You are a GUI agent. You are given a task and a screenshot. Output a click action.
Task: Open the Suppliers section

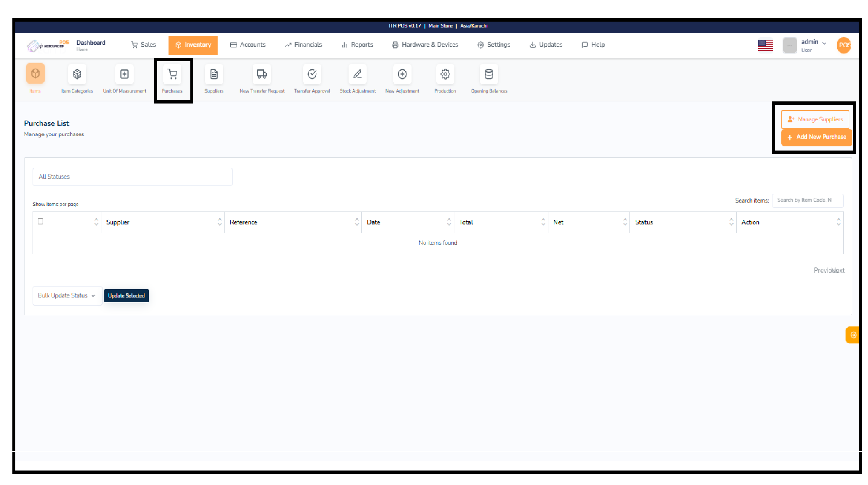point(214,78)
